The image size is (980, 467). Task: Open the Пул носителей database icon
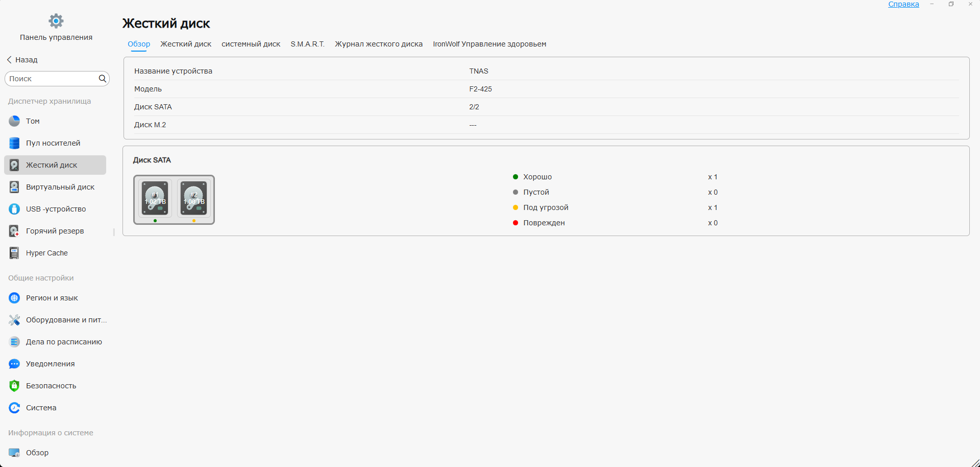[14, 143]
